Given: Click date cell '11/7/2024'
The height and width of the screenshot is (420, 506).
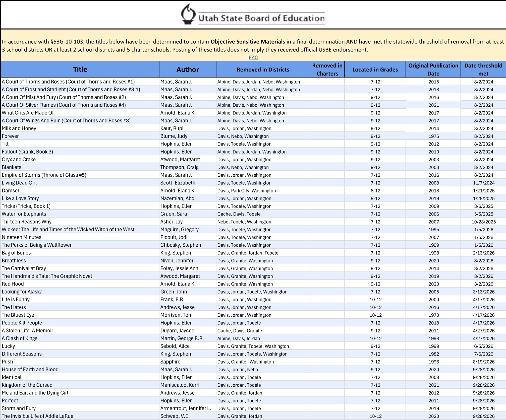Looking at the screenshot, I should point(483,183).
